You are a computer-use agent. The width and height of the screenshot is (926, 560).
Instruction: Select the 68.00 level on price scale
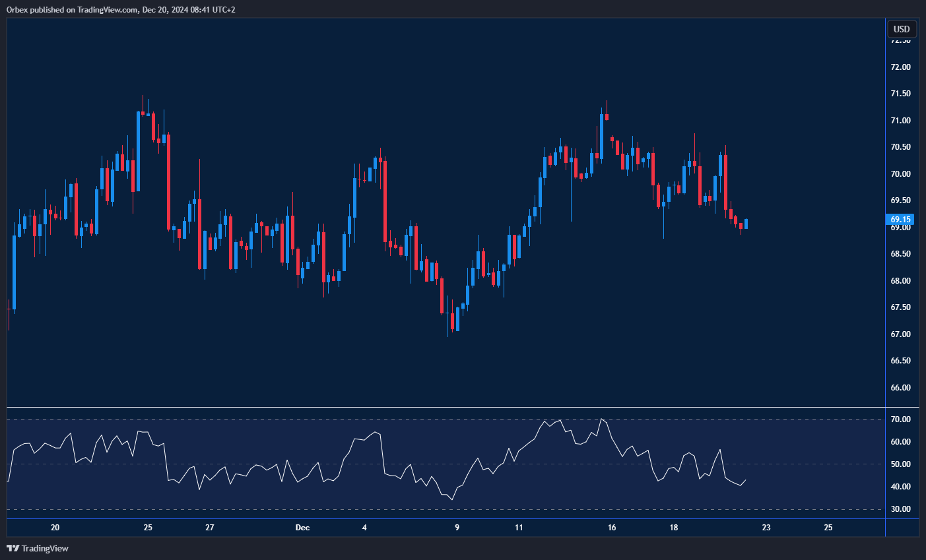click(x=900, y=281)
